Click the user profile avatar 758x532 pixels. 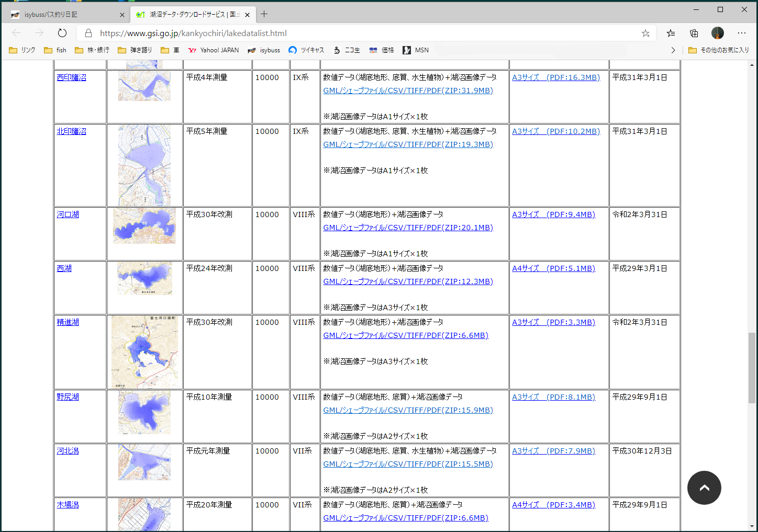[718, 33]
